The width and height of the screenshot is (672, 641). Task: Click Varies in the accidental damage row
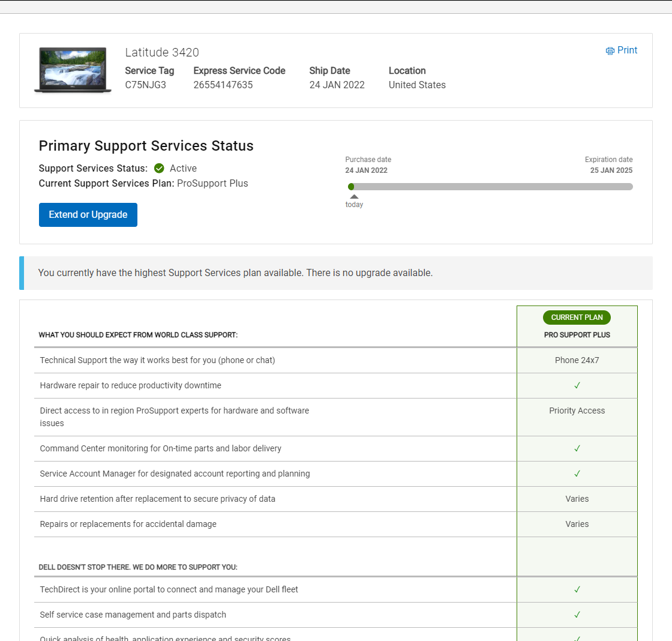[x=577, y=525]
